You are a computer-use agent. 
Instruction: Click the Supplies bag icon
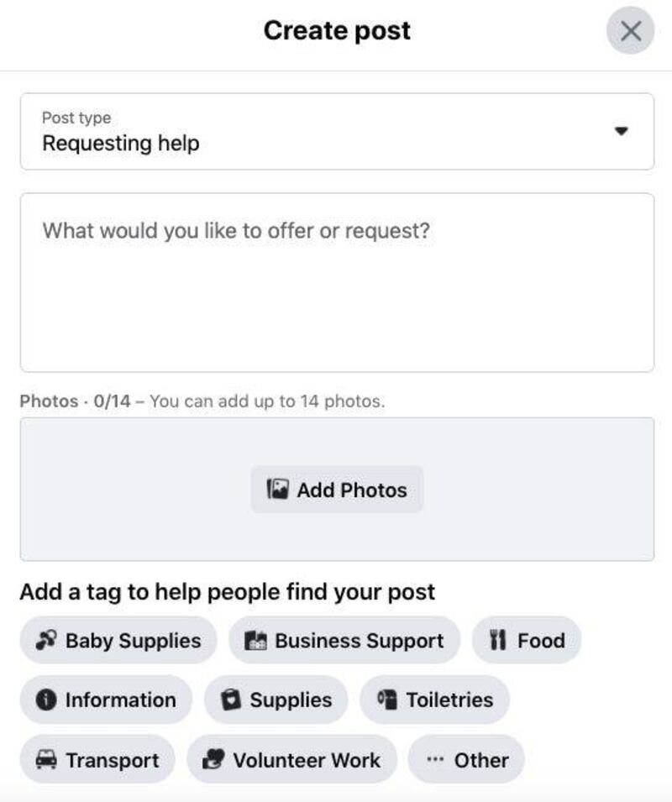230,700
